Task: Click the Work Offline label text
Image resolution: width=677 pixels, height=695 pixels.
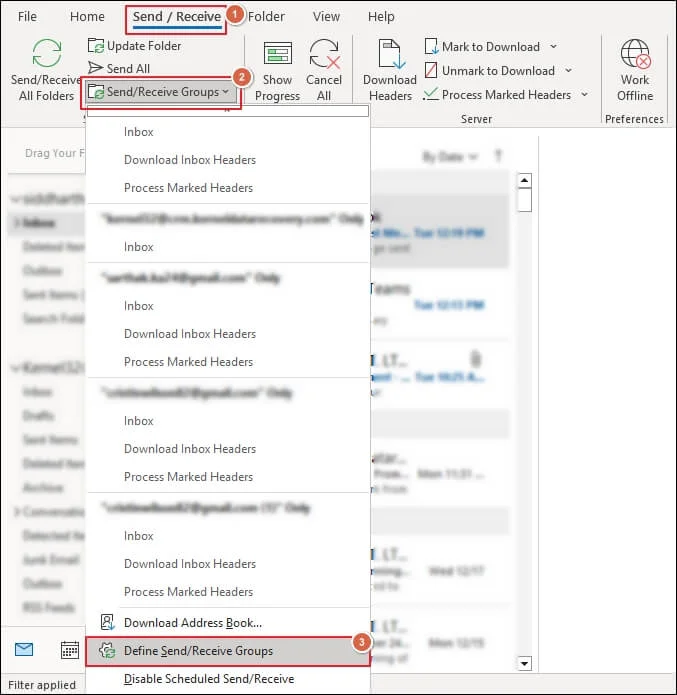Action: coord(635,87)
